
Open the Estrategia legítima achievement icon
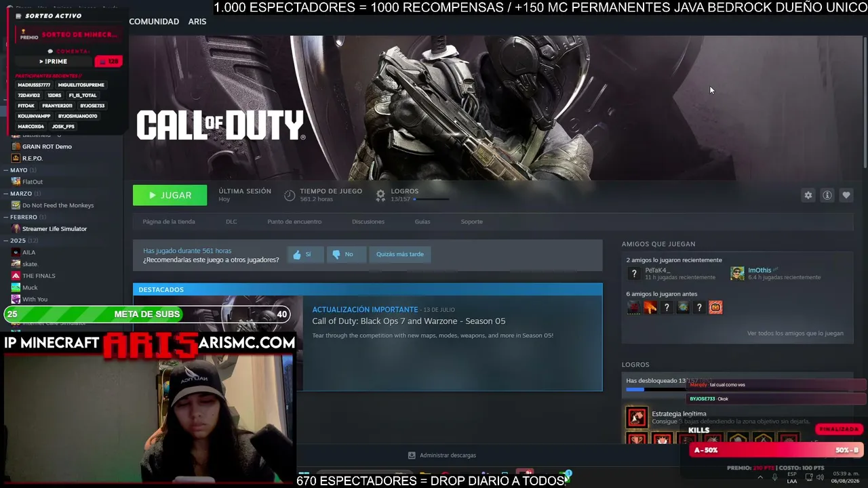pos(637,418)
